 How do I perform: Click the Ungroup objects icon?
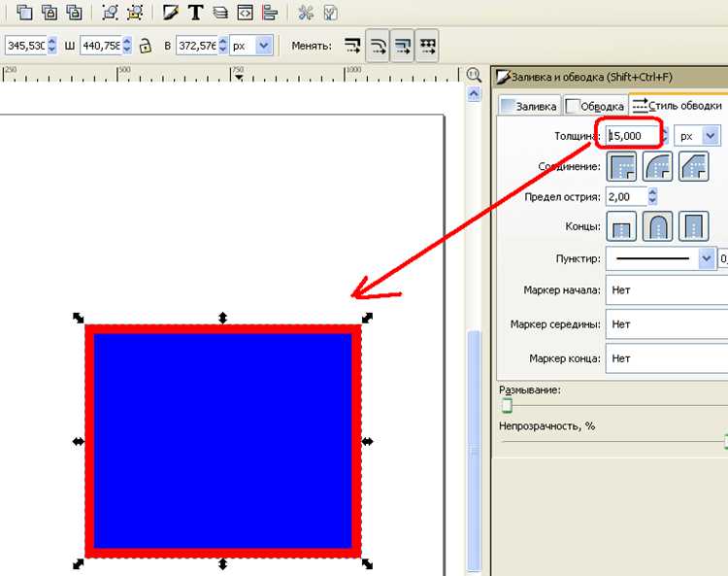tap(135, 13)
